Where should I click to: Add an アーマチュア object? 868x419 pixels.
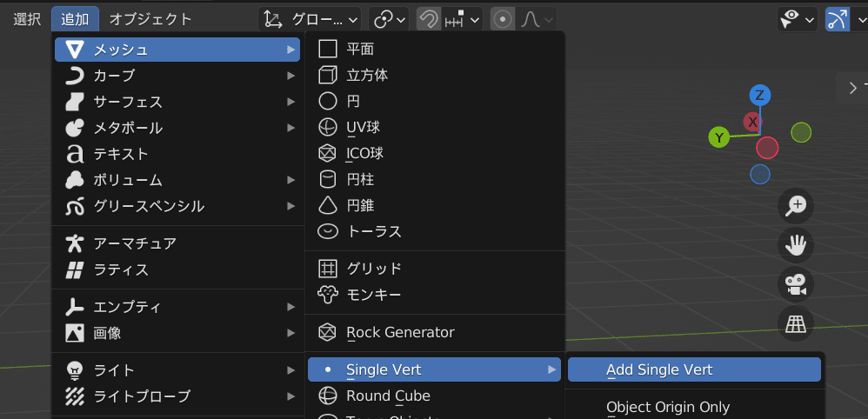177,243
